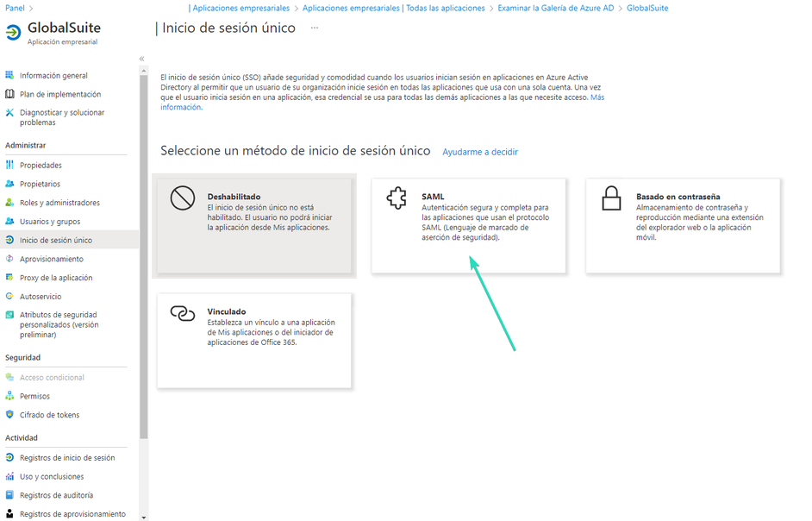
Task: Click the Aprovisionamiento icon in sidebar
Action: click(x=9, y=259)
